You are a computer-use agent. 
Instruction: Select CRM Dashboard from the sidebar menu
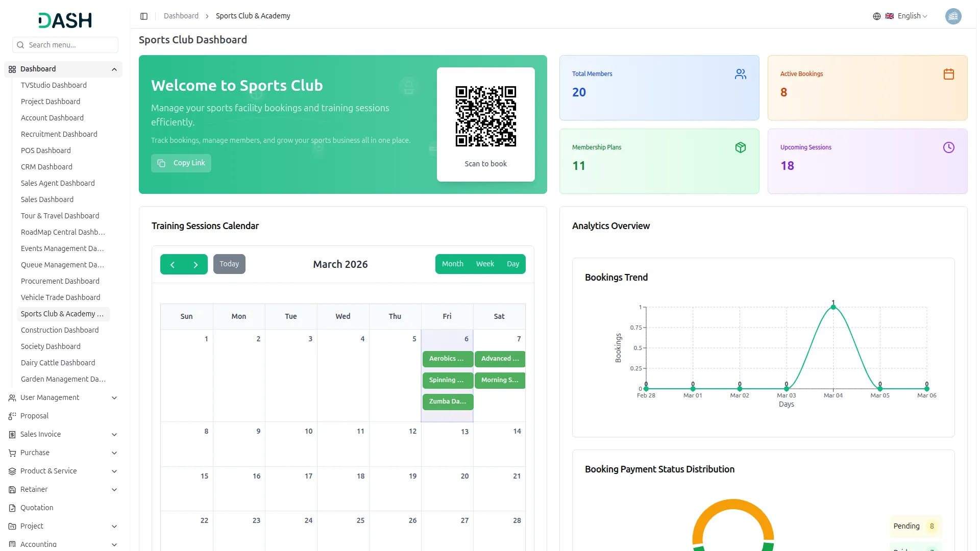[46, 167]
